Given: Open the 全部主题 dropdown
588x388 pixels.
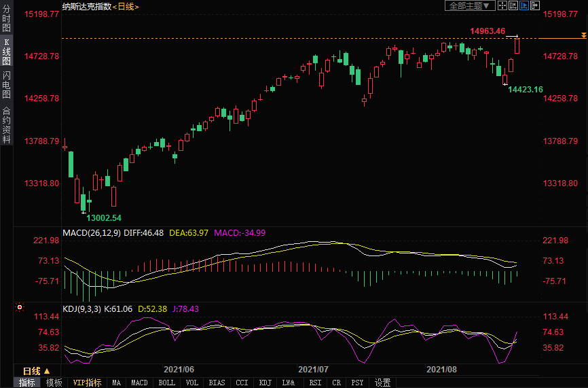Looking at the screenshot, I should pos(468,5).
